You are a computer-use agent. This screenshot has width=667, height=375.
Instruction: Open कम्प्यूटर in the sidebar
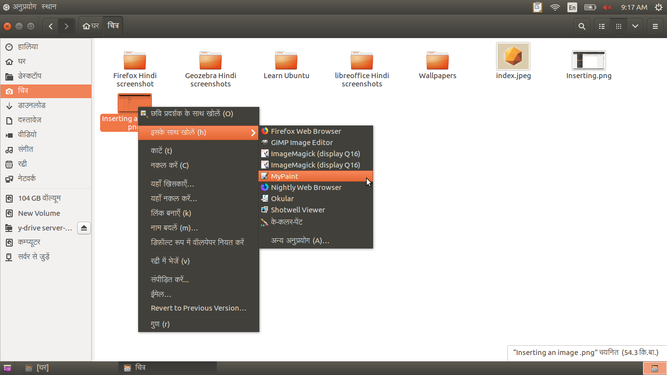point(46,242)
